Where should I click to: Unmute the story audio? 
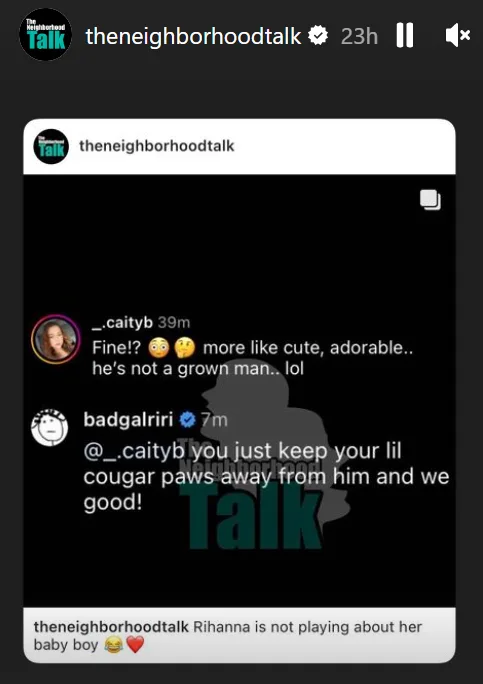457,35
